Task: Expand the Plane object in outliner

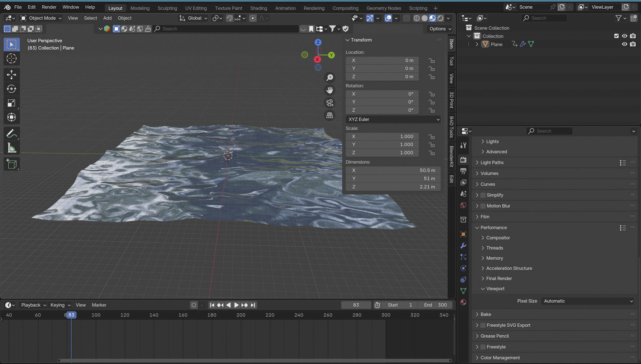Action: coord(477,44)
